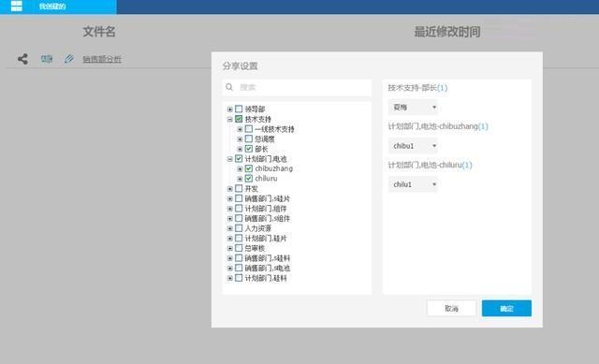Screen dimensions: 599x364
Task: Select the 人力资源 tree label
Action: click(258, 228)
